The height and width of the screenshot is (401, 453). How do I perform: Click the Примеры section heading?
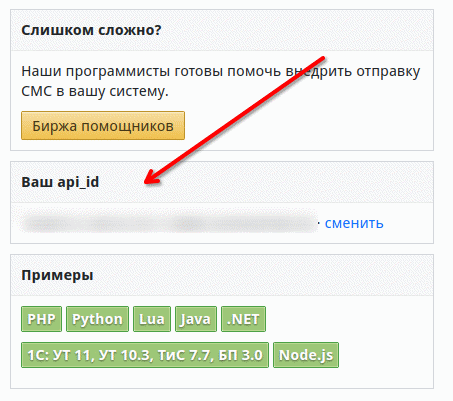point(57,275)
